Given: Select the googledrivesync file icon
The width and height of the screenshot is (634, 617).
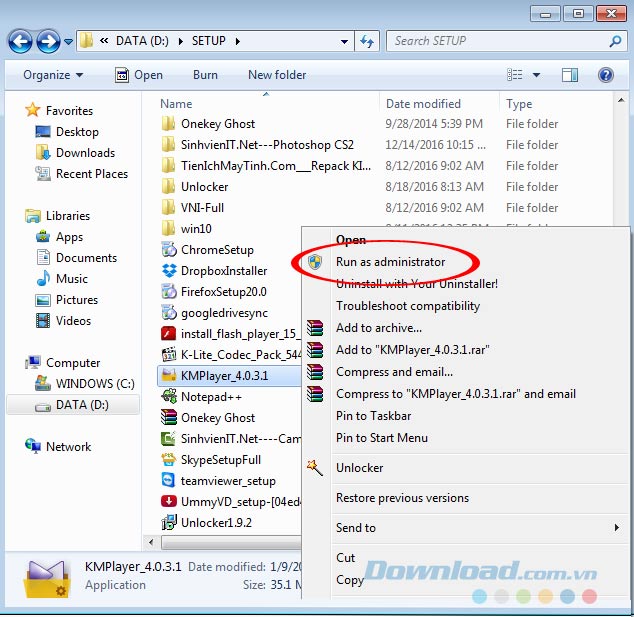Looking at the screenshot, I should [169, 313].
